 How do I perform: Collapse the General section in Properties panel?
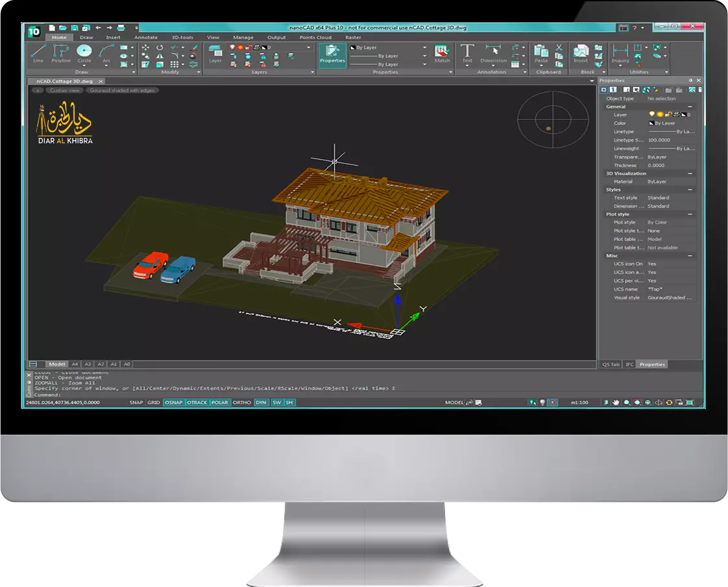(x=690, y=106)
